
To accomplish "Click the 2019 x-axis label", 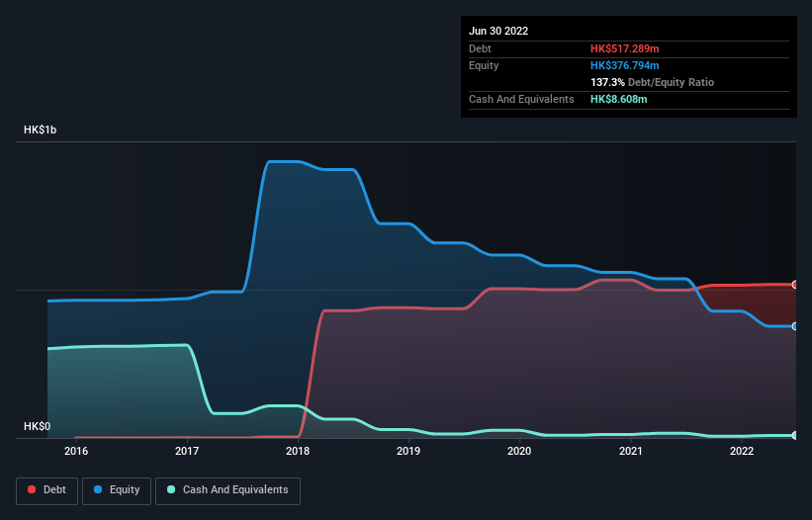I will (408, 451).
